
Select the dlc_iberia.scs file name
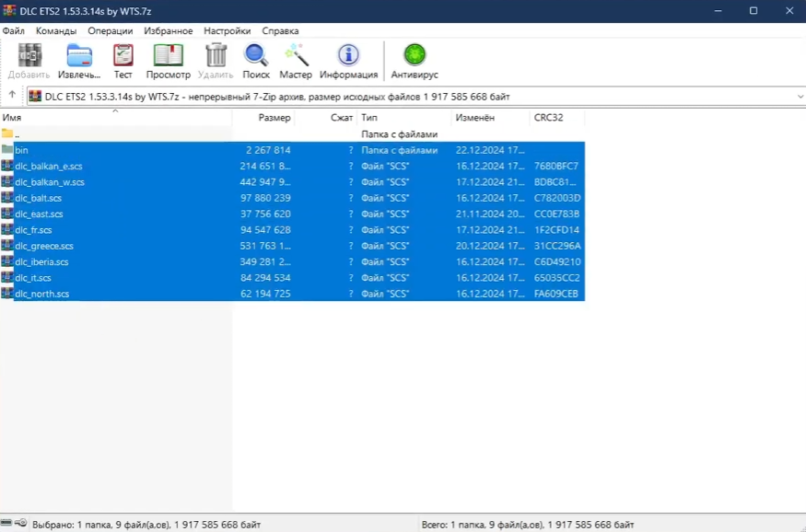click(x=41, y=261)
